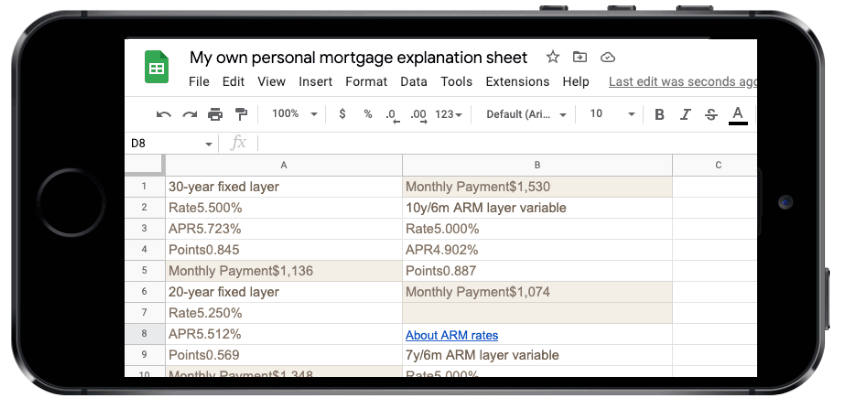The width and height of the screenshot is (847, 408).
Task: Expand the name box dropdown arrow
Action: point(208,144)
